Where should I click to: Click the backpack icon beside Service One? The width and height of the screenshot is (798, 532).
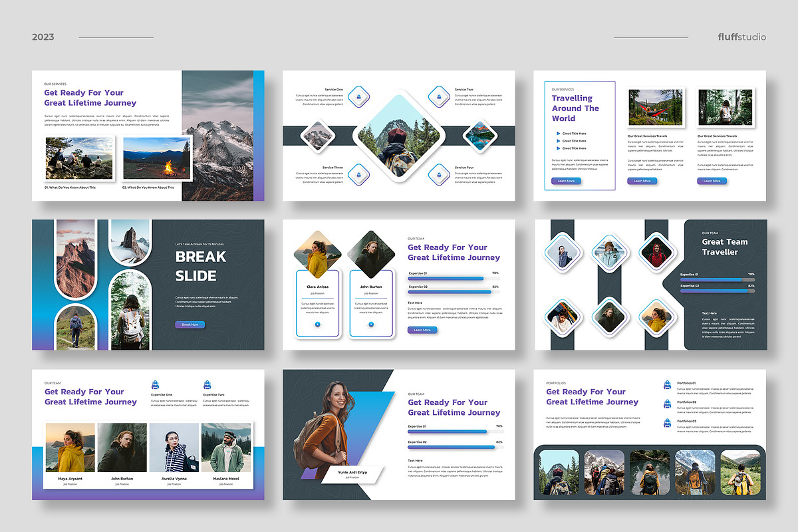[359, 97]
